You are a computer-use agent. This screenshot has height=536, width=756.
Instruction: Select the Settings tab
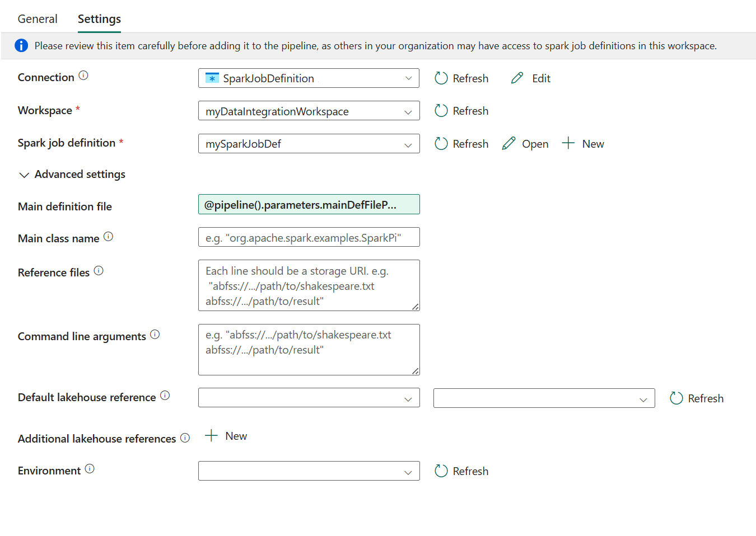pos(99,19)
